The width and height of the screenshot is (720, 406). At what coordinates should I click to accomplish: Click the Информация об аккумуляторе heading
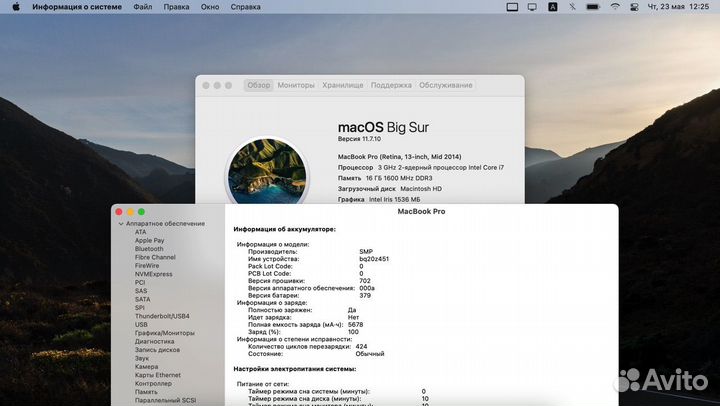click(284, 229)
